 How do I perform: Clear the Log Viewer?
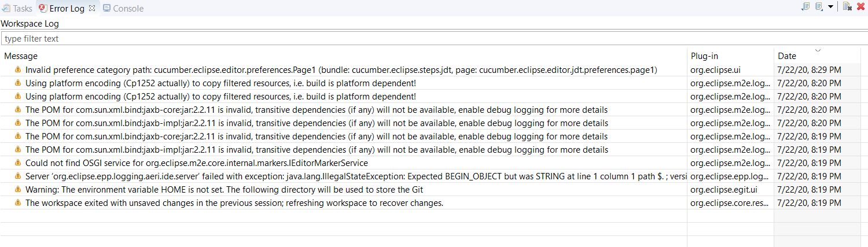click(847, 6)
